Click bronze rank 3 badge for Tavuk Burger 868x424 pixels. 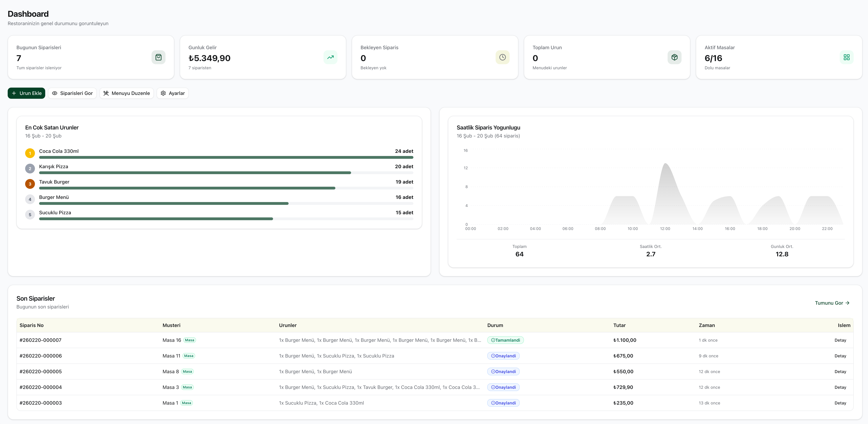(x=30, y=184)
